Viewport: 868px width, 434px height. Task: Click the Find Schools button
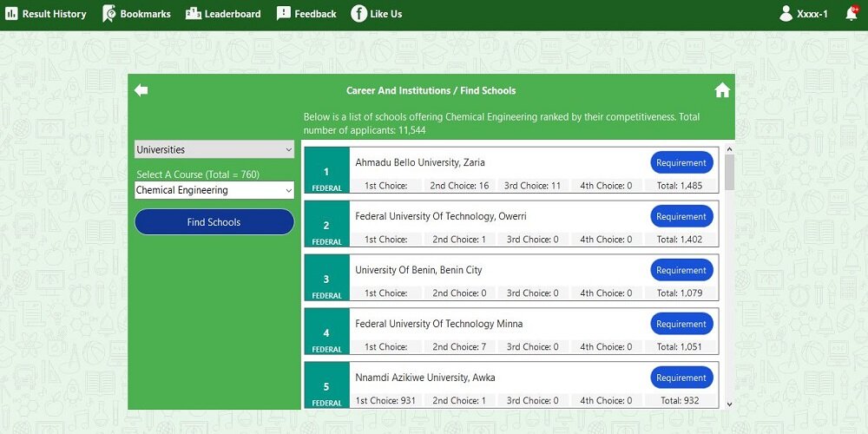tap(214, 222)
